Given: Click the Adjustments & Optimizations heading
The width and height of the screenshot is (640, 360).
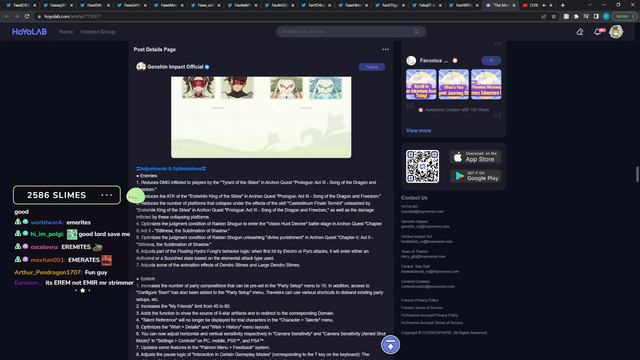Looking at the screenshot, I should pyautogui.click(x=171, y=169).
